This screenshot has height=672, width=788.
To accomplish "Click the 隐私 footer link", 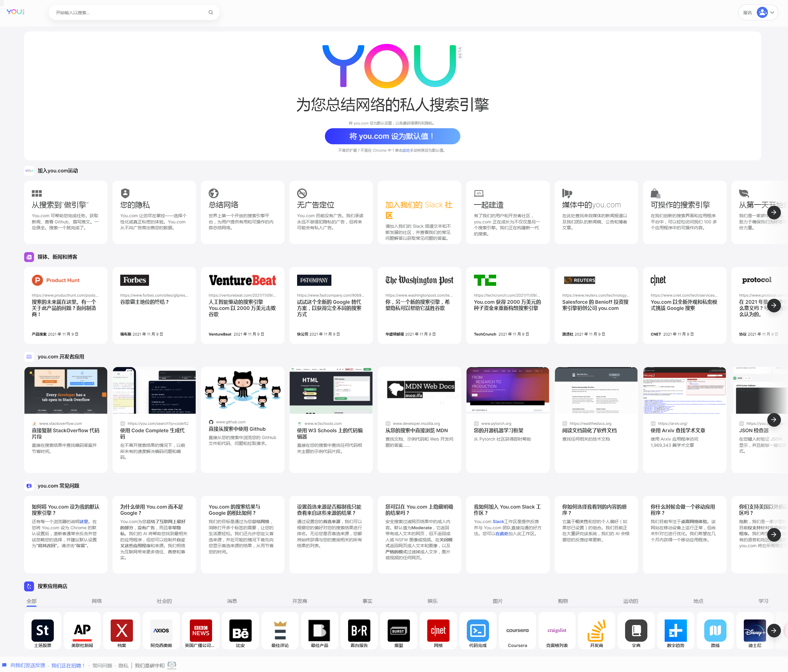I will click(x=123, y=665).
